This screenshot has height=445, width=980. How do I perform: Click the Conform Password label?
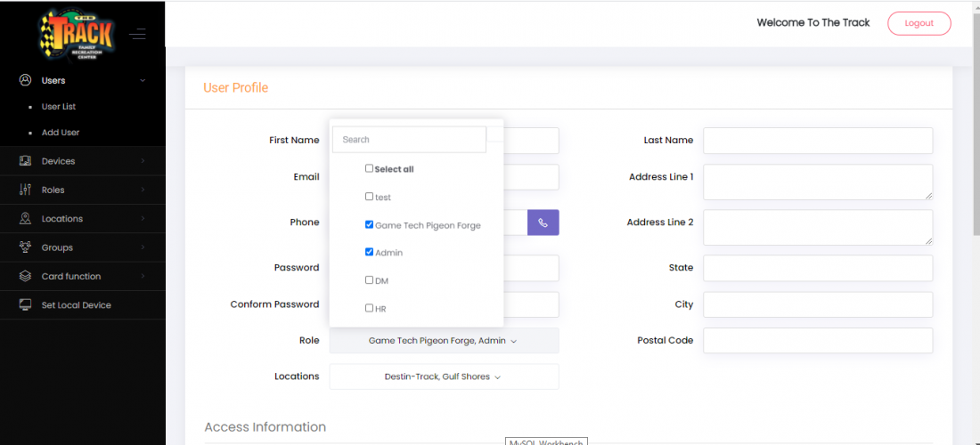(274, 304)
